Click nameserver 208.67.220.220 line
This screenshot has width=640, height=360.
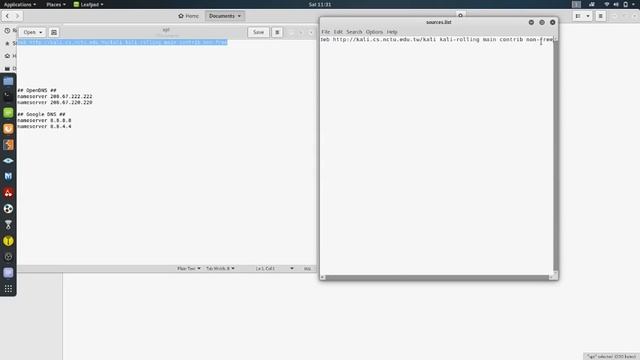[55, 102]
